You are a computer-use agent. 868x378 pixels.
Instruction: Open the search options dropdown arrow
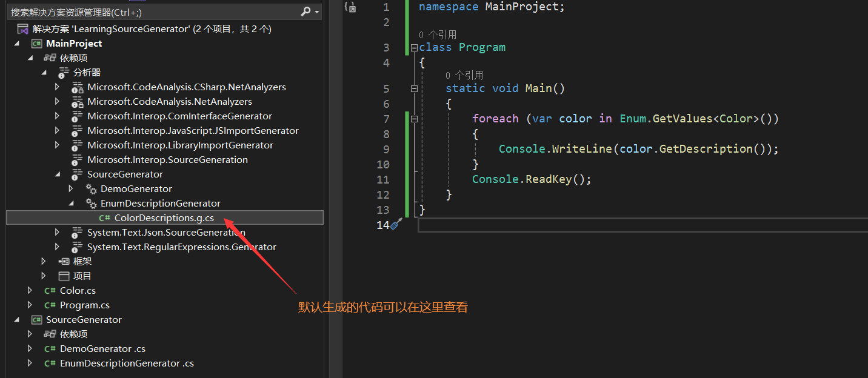(x=317, y=12)
